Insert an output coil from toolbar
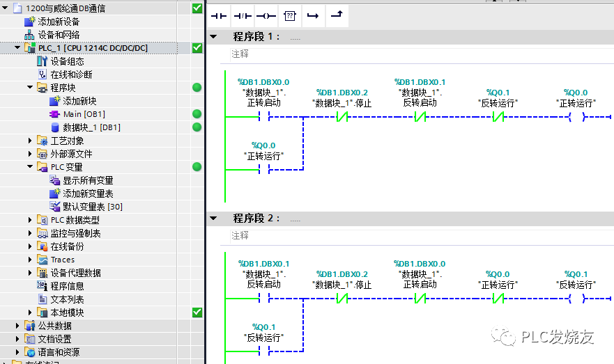Screen dimensions: 614x364 point(266,16)
